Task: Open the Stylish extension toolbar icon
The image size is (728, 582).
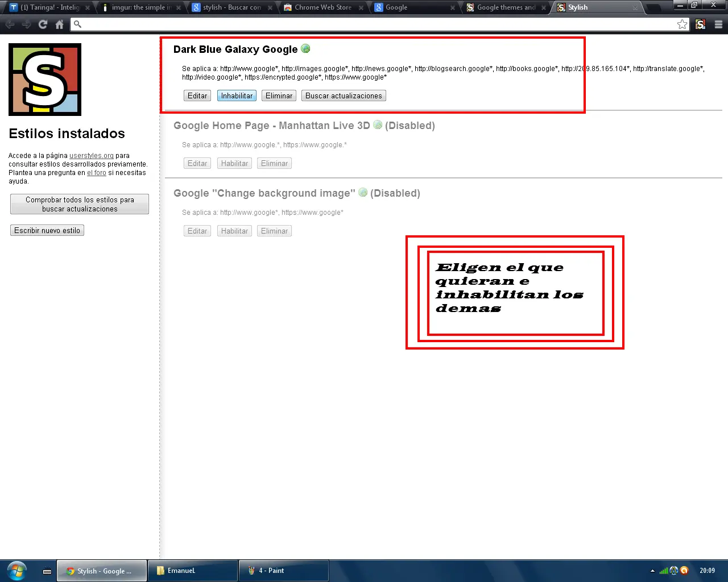Action: [x=701, y=24]
